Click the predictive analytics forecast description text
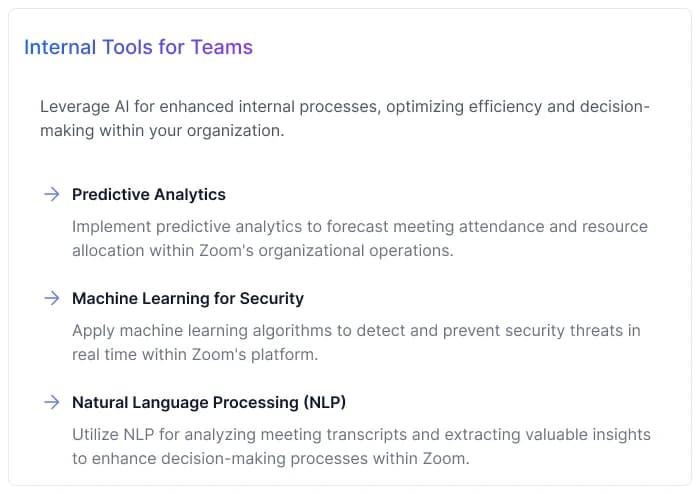This screenshot has width=700, height=494. (x=360, y=238)
